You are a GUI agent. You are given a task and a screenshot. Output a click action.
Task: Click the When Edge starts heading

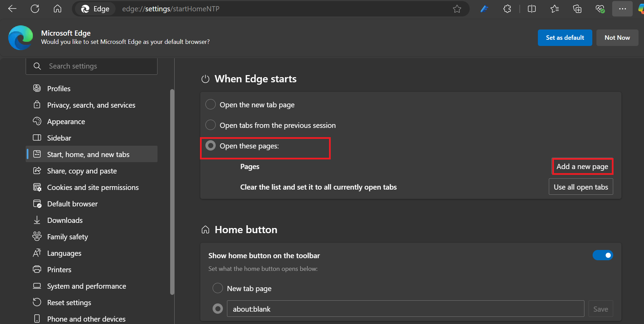[x=255, y=79]
